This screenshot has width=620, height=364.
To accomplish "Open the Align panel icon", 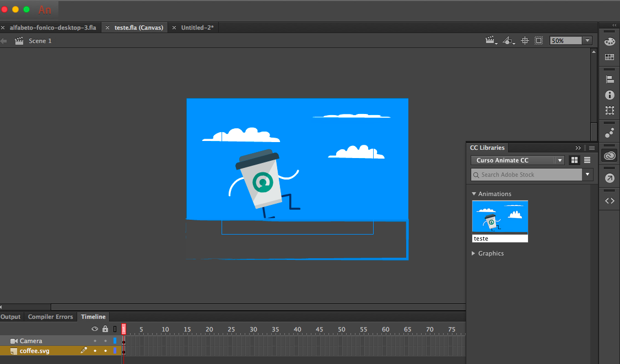I will pyautogui.click(x=610, y=79).
